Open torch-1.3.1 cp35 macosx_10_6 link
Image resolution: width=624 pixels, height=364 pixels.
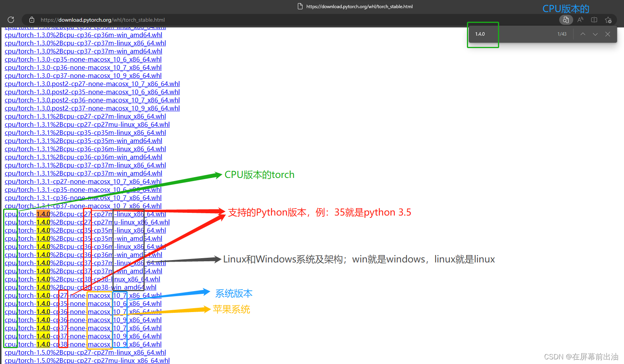coord(83,190)
